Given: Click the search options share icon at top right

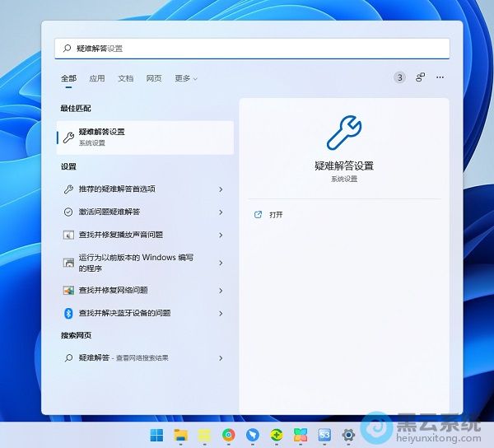Looking at the screenshot, I should coord(420,77).
